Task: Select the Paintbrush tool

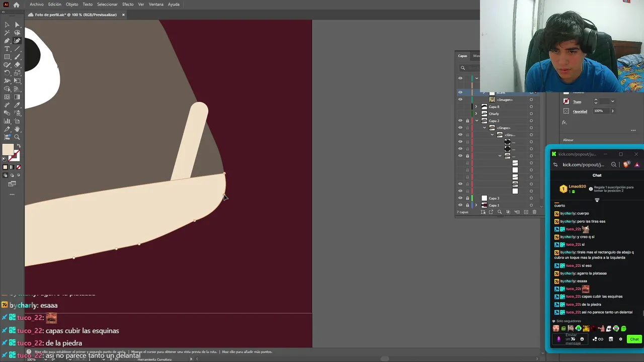Action: [17, 57]
